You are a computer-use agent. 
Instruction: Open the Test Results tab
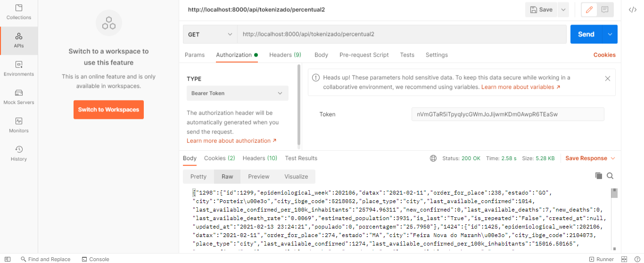pyautogui.click(x=301, y=158)
